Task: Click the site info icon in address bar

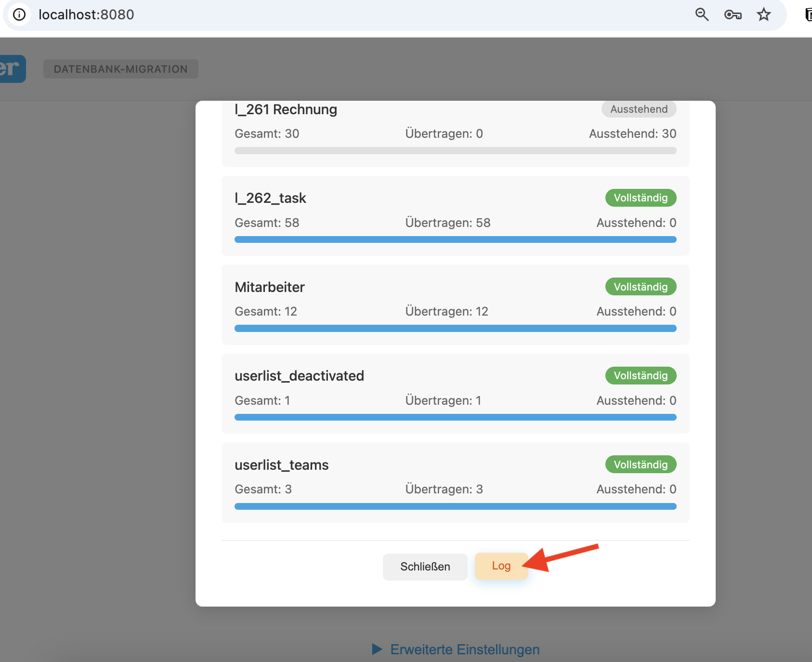Action: (x=19, y=14)
